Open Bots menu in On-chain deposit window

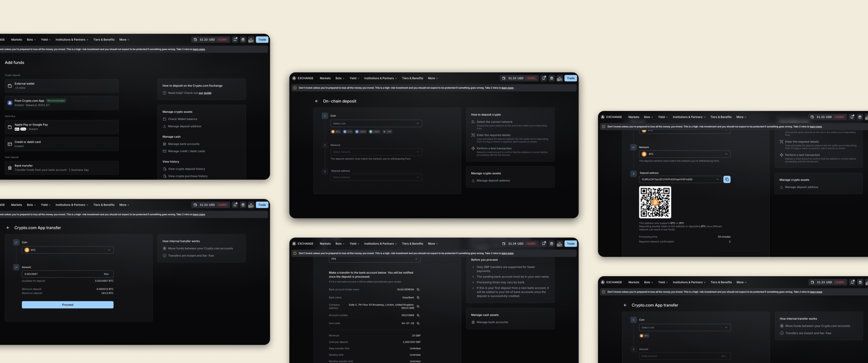coord(340,78)
